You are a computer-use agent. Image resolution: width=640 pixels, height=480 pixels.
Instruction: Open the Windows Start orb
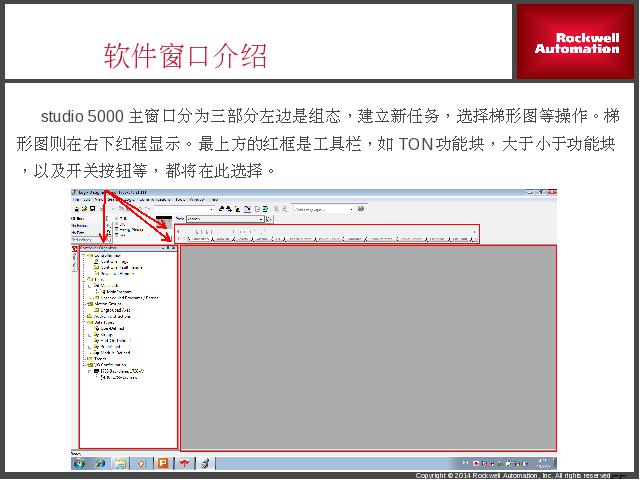pos(79,463)
